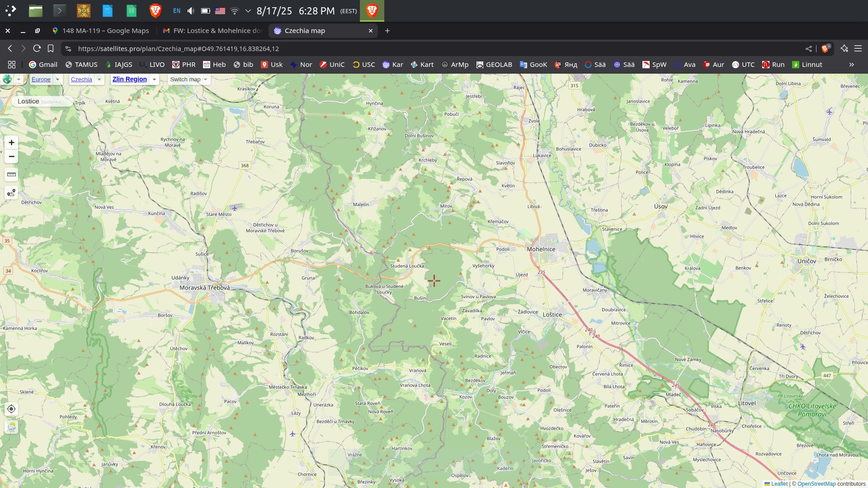Activate the ruler measure distance tool
The height and width of the screenshot is (488, 868).
click(11, 174)
